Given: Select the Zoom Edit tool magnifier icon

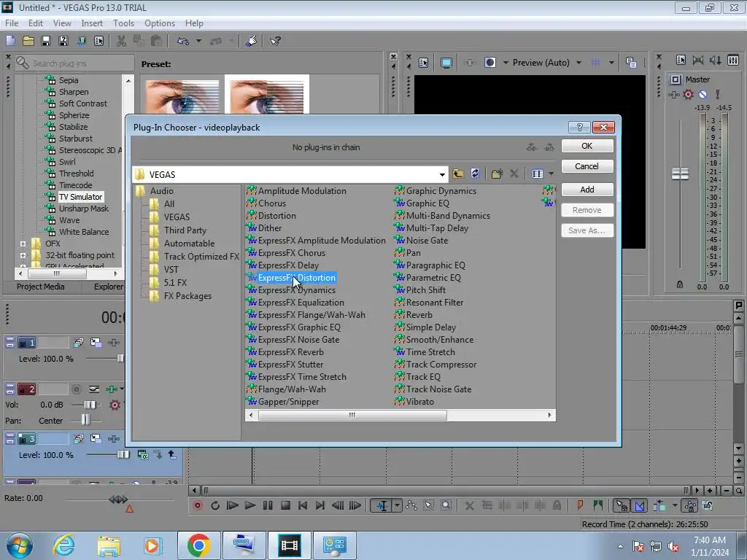Looking at the screenshot, I should tap(446, 505).
